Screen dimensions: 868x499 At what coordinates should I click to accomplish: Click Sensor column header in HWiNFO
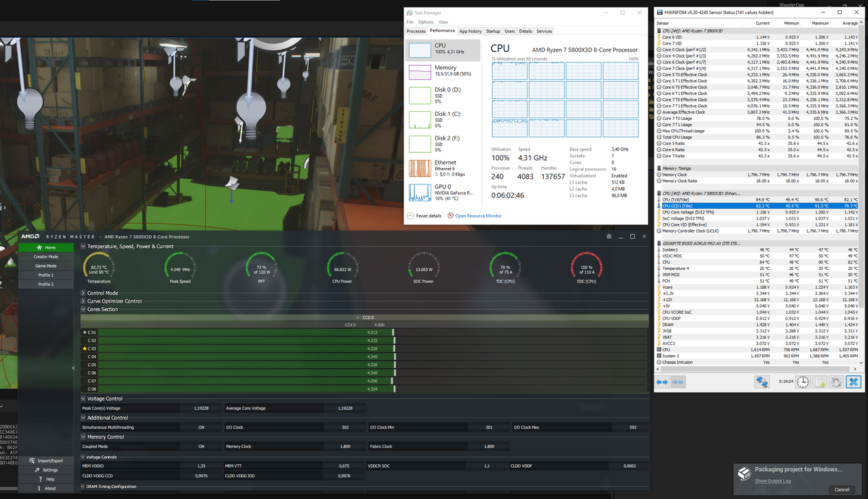coord(698,23)
